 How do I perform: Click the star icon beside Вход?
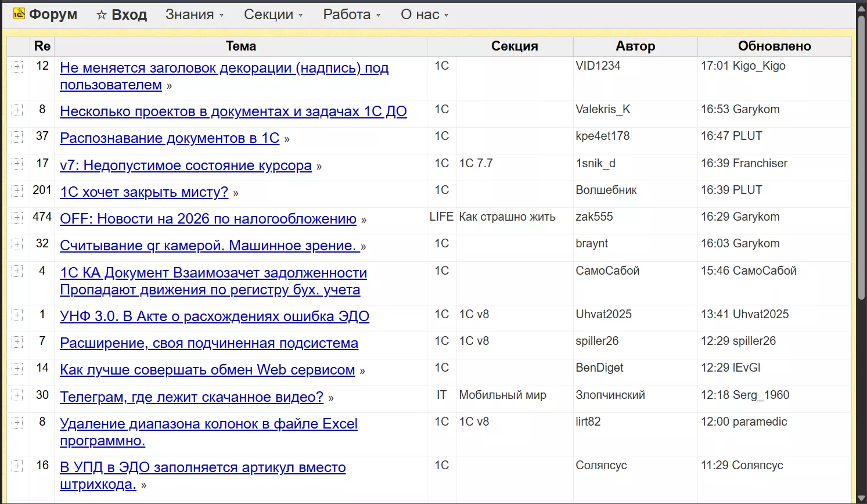(102, 15)
